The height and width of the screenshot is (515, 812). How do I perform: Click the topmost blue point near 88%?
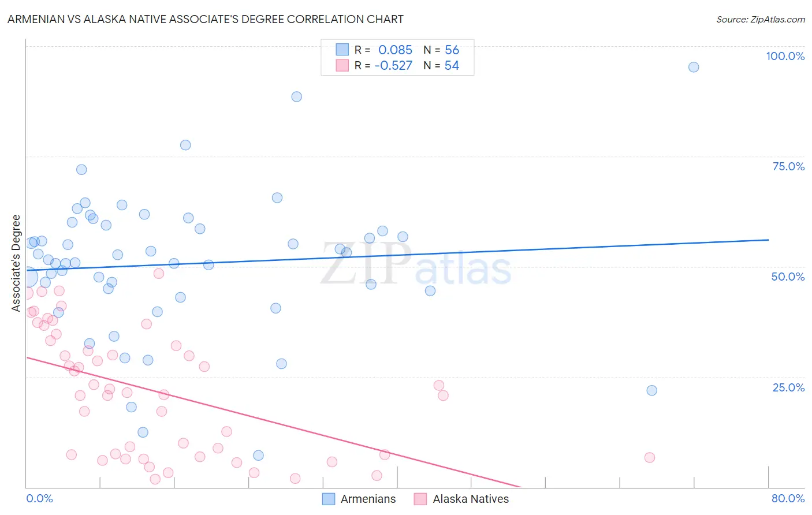296,96
